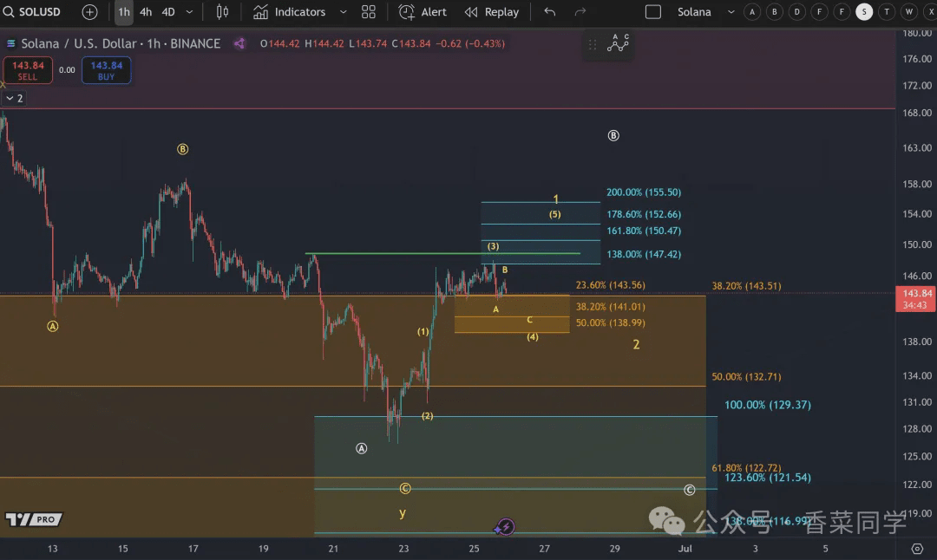The width and height of the screenshot is (937, 560).
Task: Switch to the 4h interval
Action: pos(146,12)
